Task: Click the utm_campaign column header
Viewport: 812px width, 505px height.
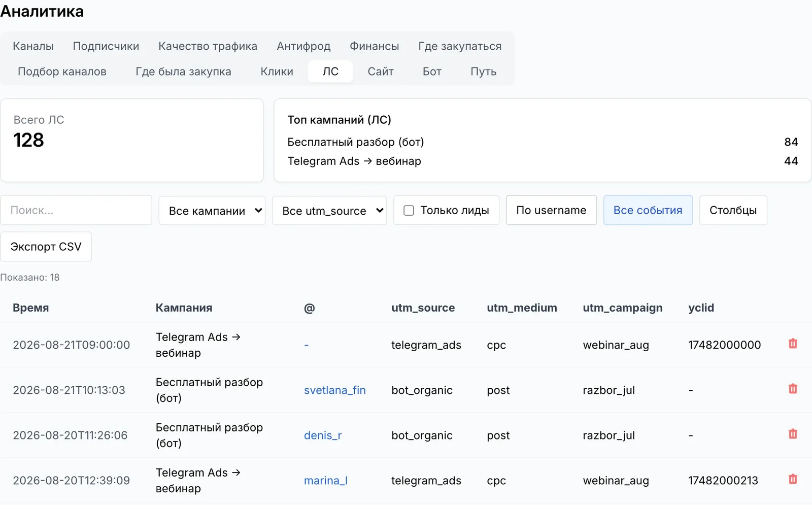Action: [x=623, y=308]
